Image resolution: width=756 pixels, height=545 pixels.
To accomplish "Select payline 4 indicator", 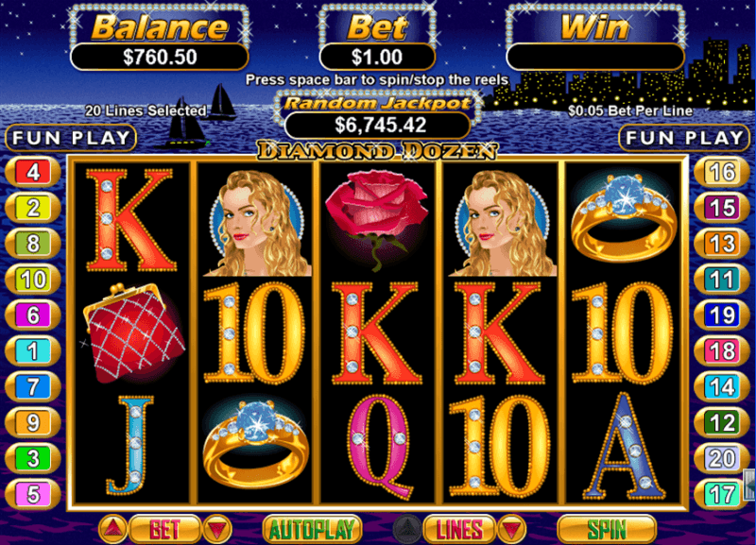I will coord(33,172).
